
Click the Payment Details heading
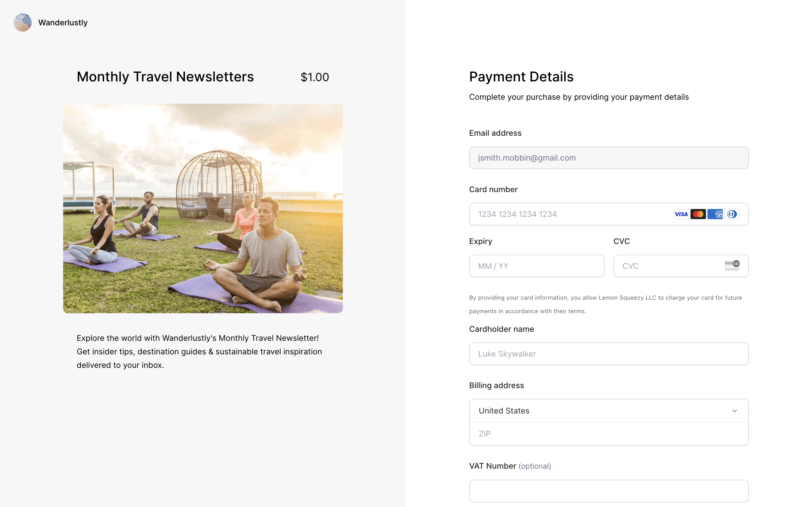coord(521,77)
